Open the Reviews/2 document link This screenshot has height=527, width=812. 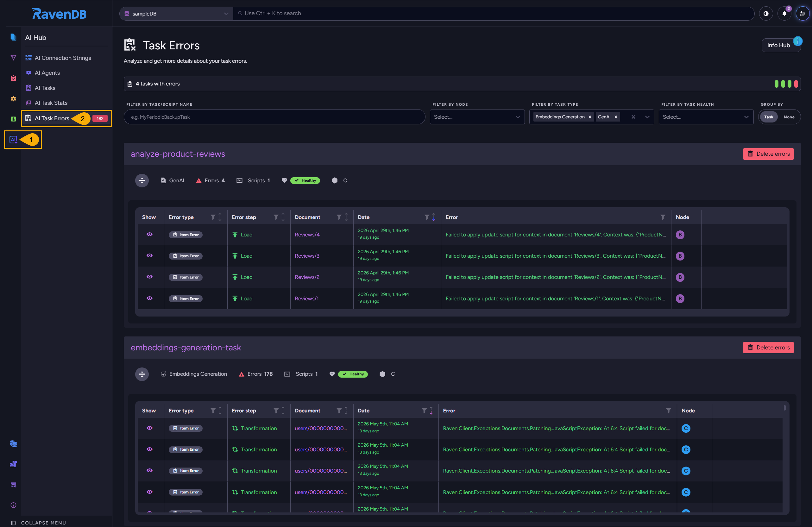coord(307,277)
